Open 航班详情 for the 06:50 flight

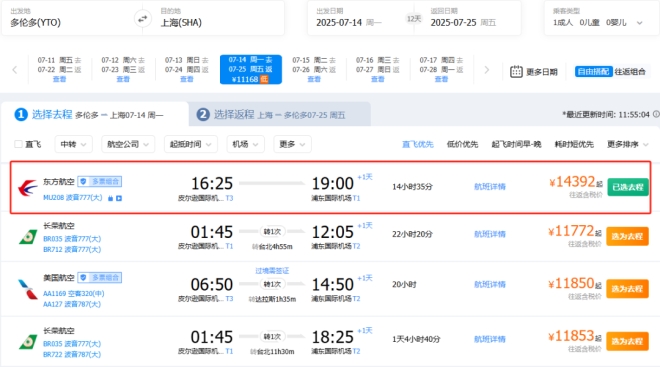(x=490, y=285)
